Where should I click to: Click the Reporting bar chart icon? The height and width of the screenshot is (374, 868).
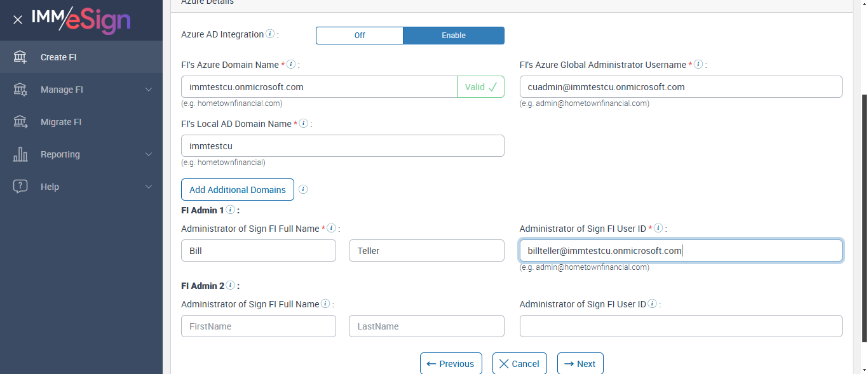[20, 154]
